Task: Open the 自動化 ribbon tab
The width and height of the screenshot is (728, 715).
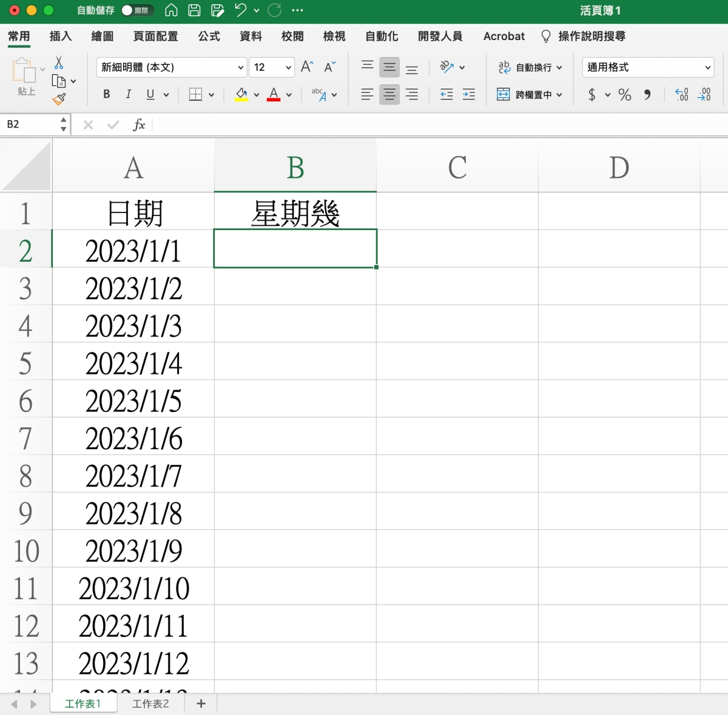Action: 382,36
